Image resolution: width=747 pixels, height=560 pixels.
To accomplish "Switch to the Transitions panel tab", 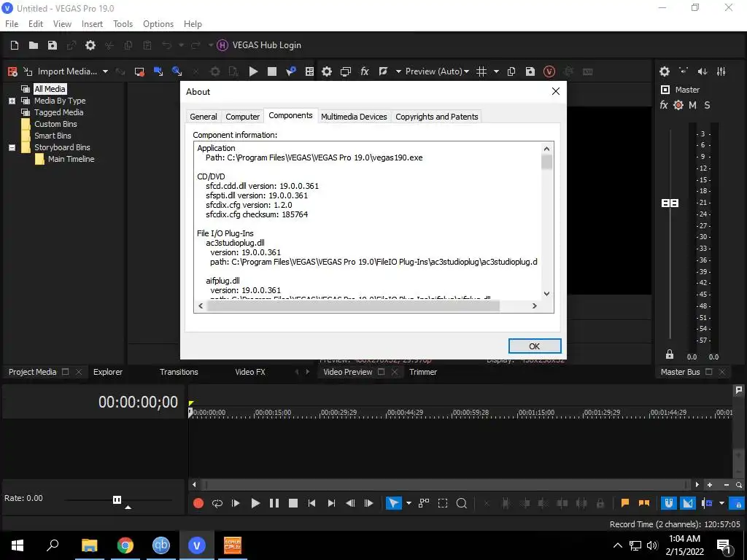I will point(179,372).
